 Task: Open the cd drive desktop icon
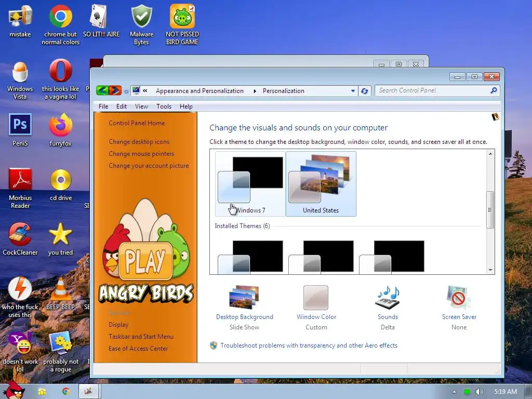point(61,185)
